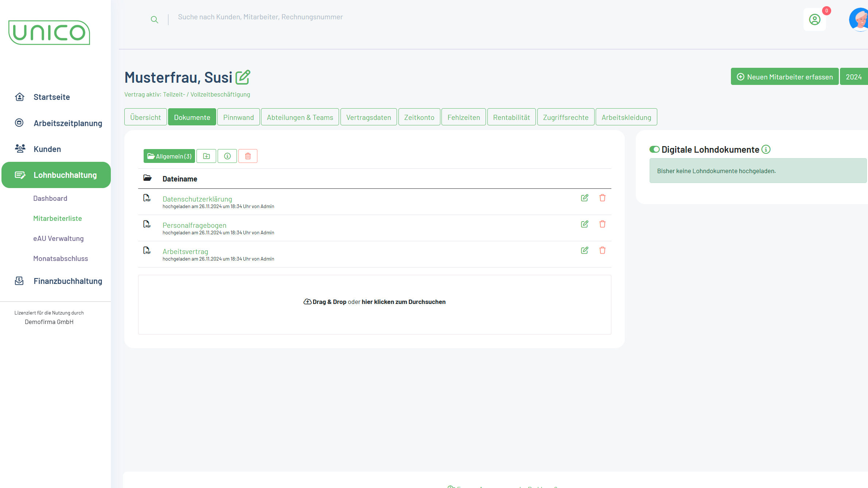Screen dimensions: 868x488
Task: Expand the Finanzbuchhaltung sidebar section
Action: coord(67,281)
